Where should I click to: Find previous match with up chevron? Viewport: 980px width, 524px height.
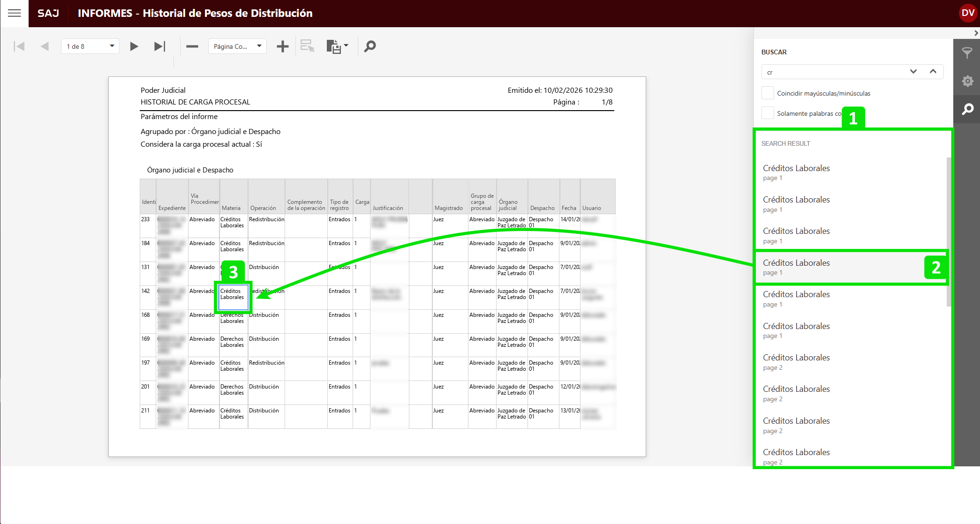(933, 72)
